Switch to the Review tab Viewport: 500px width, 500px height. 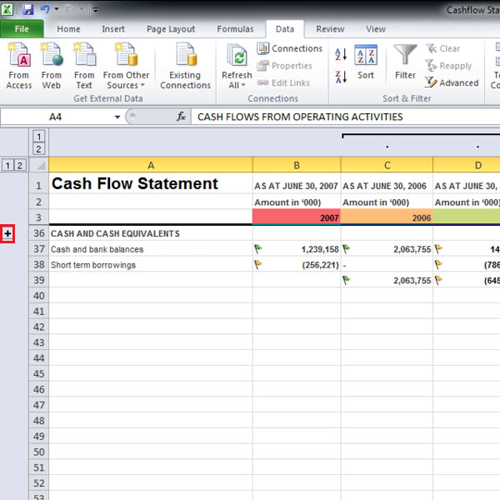point(330,29)
